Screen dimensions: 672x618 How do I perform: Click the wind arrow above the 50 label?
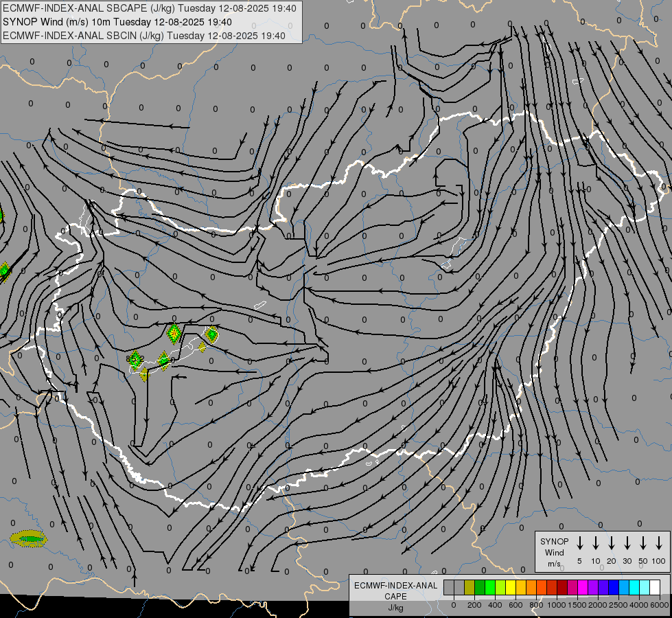tap(643, 543)
